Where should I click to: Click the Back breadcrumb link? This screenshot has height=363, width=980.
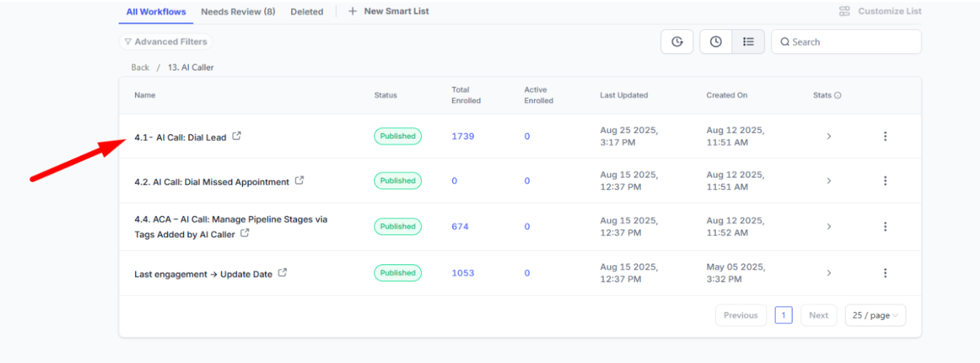click(x=140, y=67)
